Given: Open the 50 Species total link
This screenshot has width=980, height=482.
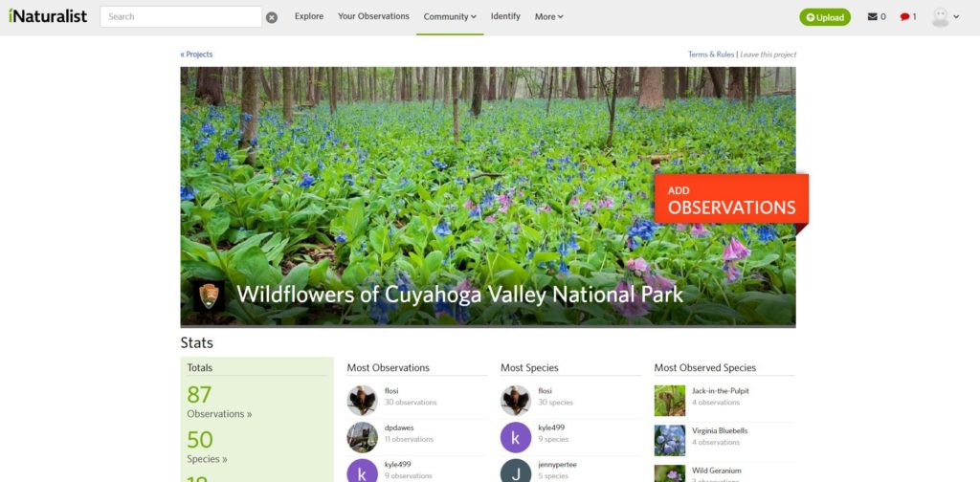Looking at the screenshot, I should tap(207, 447).
